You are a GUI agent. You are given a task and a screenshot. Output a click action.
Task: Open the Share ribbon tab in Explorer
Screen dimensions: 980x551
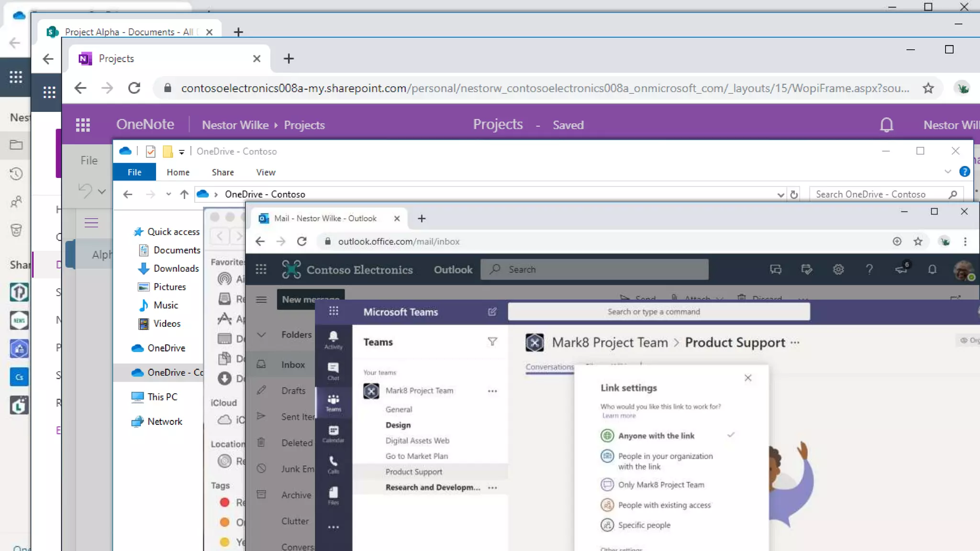click(223, 172)
